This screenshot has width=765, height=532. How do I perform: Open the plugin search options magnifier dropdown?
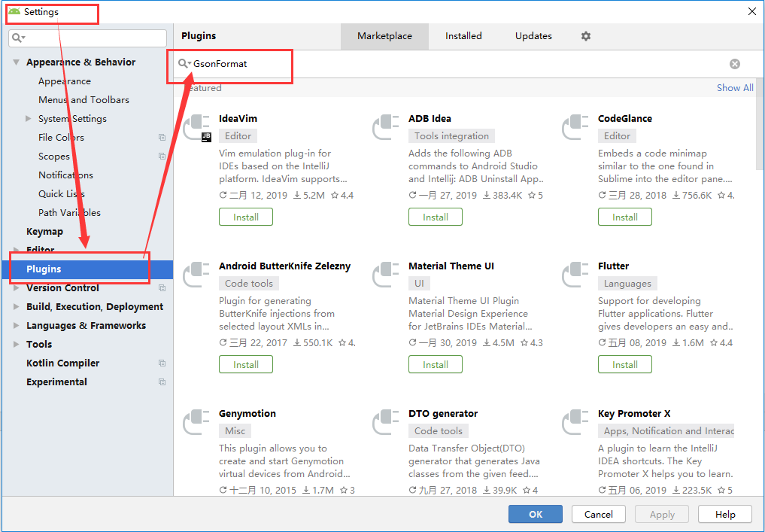[x=184, y=63]
